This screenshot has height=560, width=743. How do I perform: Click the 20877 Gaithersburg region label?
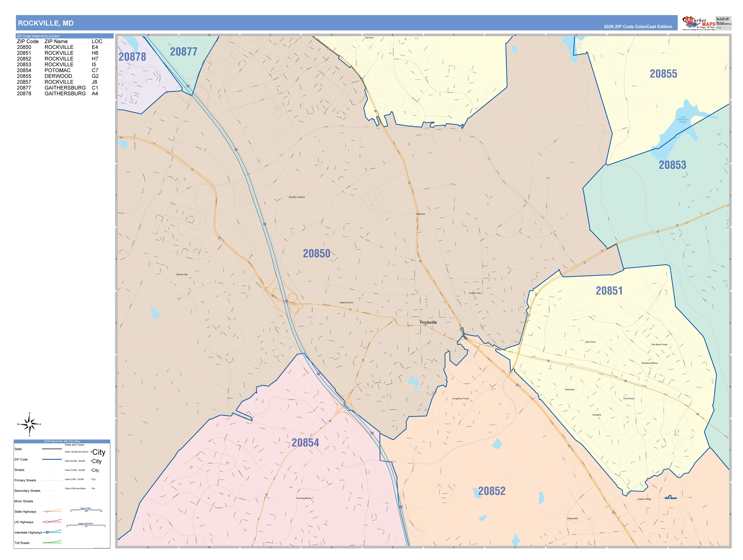tap(183, 52)
